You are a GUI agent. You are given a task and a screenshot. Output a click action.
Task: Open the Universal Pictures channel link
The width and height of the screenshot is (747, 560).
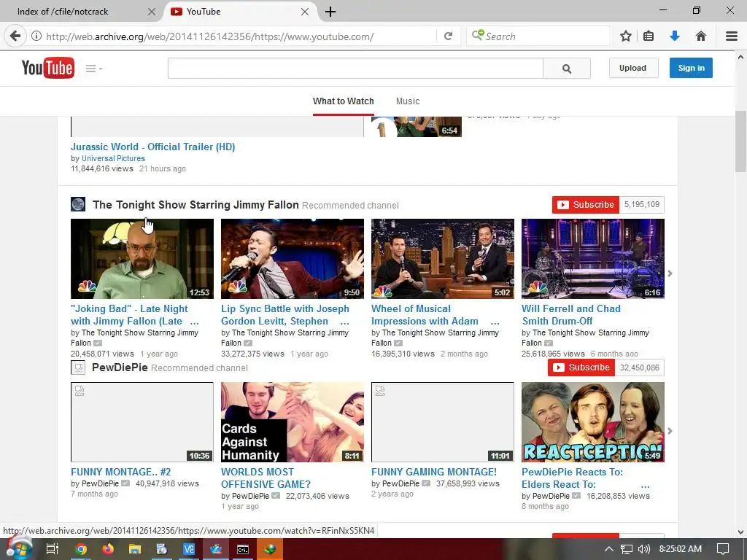tap(113, 158)
